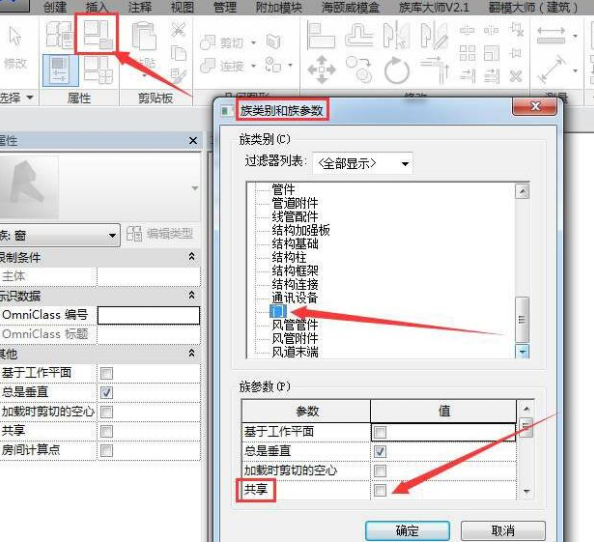Toggle the Properties palette icon
The height and width of the screenshot is (544, 594).
pyautogui.click(x=60, y=70)
